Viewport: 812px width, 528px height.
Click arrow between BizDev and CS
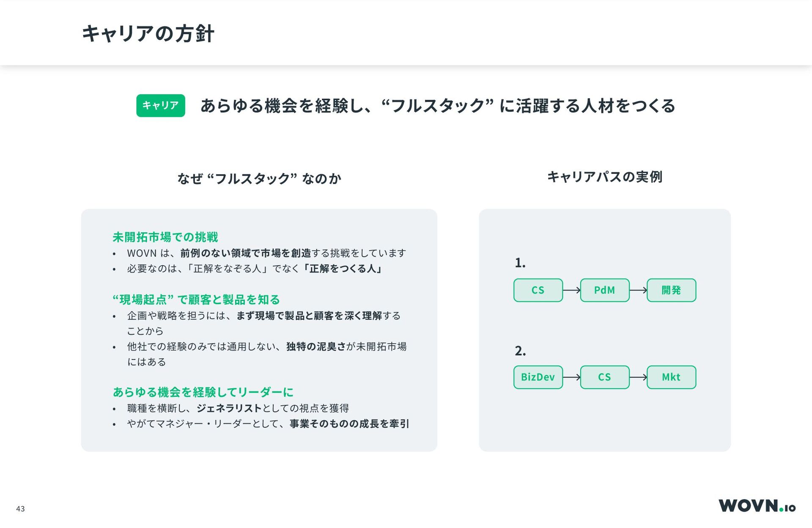pos(572,377)
